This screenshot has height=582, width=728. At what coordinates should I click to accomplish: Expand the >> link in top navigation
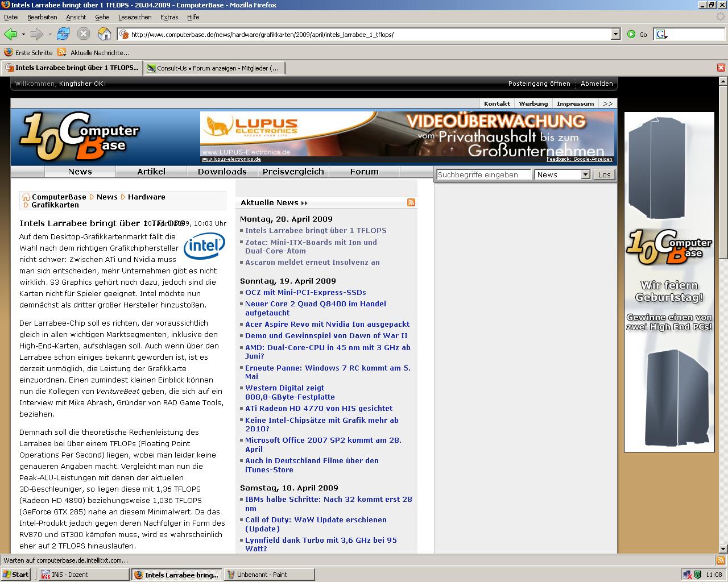pos(608,103)
